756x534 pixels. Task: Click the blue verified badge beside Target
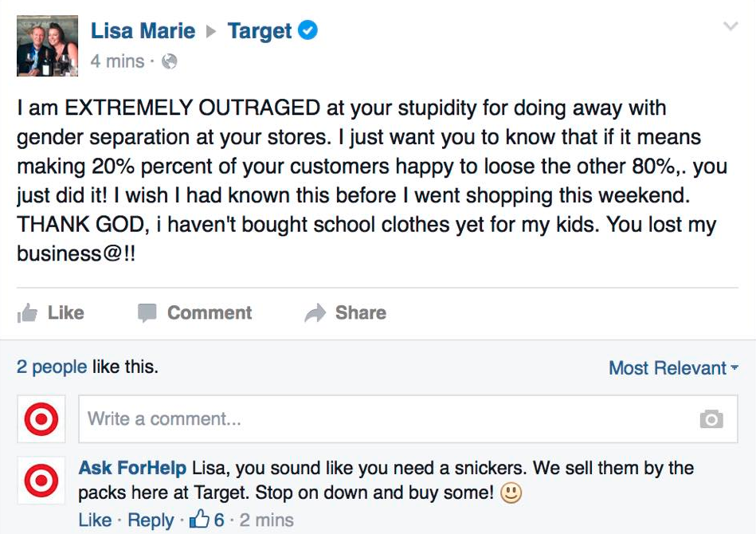point(307,31)
